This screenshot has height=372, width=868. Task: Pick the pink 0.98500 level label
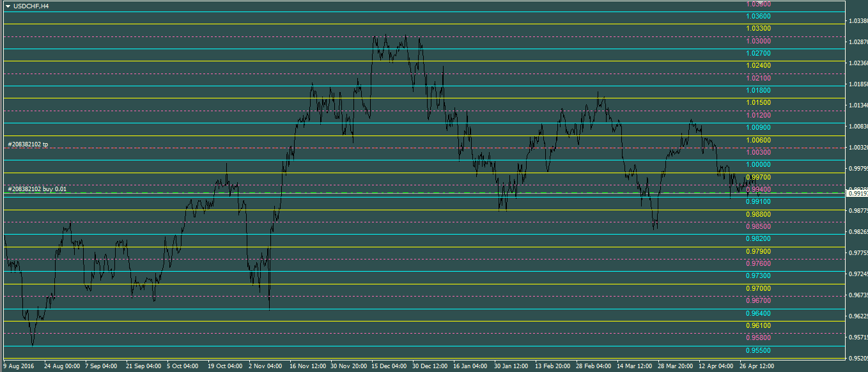(x=757, y=226)
